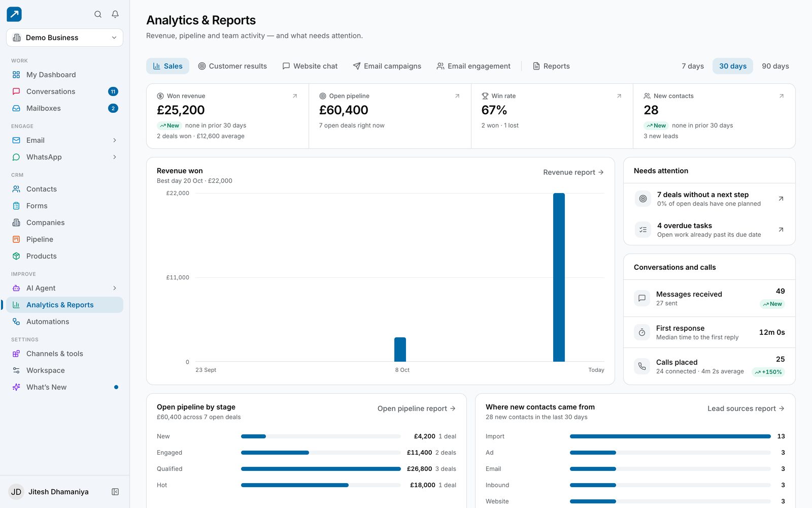The height and width of the screenshot is (508, 812).
Task: Click the 20 Oct revenue bar
Action: pyautogui.click(x=559, y=277)
